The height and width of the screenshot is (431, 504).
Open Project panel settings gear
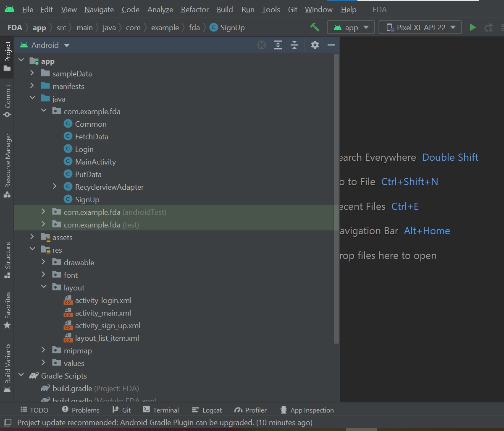tap(315, 45)
